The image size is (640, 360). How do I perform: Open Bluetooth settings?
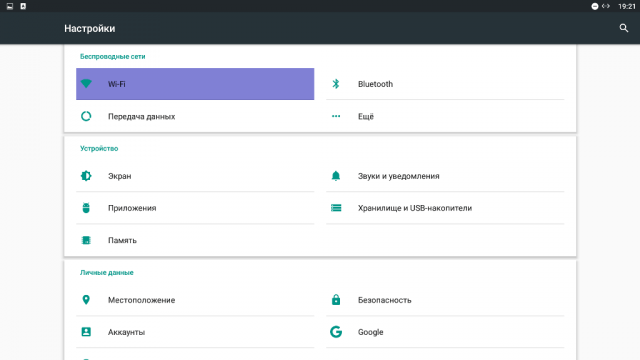[x=445, y=84]
